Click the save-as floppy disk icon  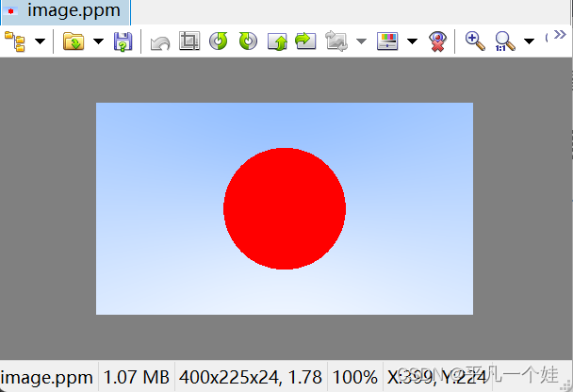point(123,41)
